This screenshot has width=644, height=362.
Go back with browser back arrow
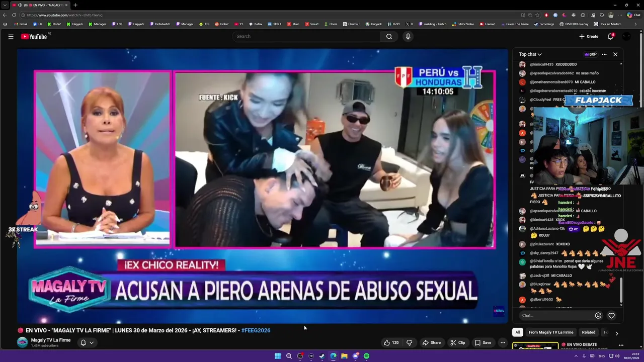coord(5,15)
